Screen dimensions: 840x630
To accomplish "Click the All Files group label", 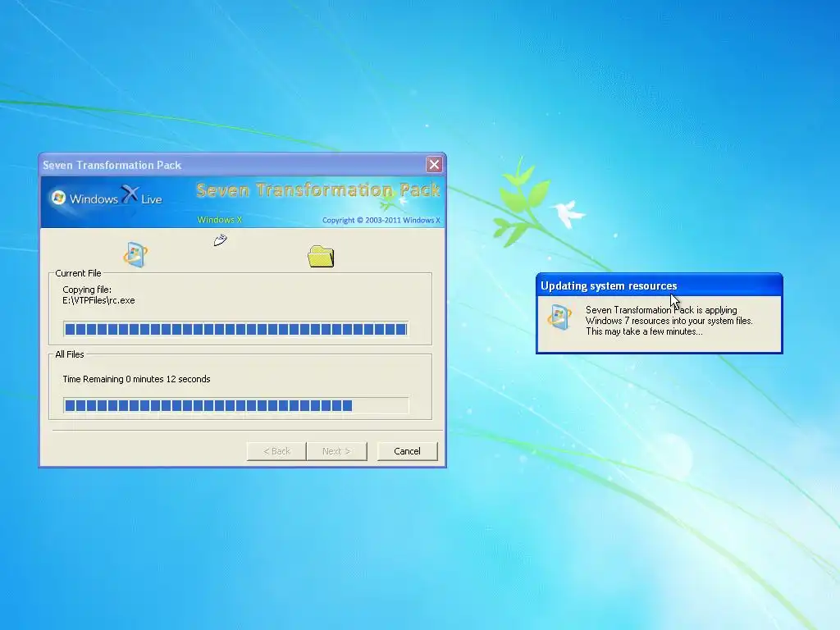I will click(70, 354).
